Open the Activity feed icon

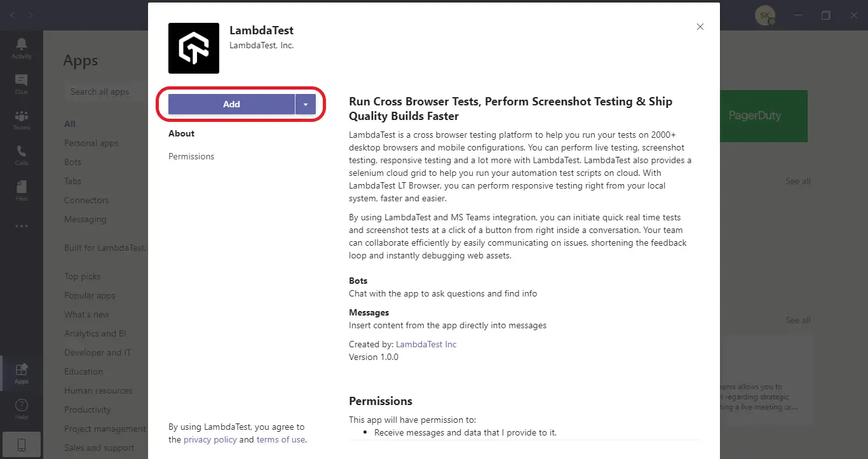(x=21, y=47)
